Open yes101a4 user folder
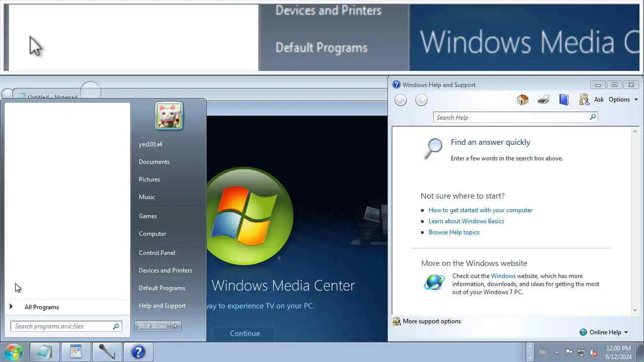 (150, 144)
